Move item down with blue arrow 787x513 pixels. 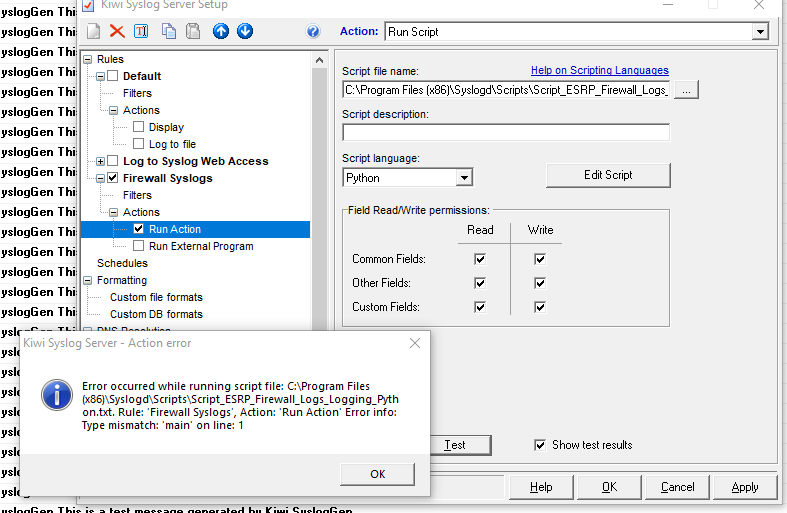coord(245,31)
